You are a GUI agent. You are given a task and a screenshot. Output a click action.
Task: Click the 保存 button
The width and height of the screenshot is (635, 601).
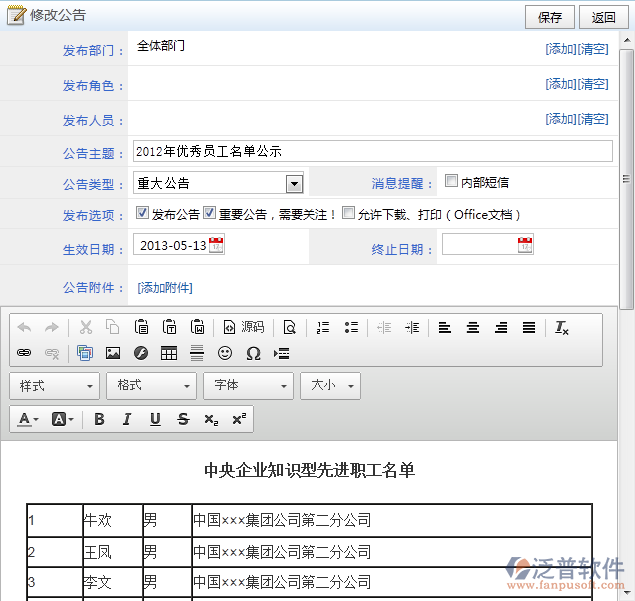pos(550,17)
